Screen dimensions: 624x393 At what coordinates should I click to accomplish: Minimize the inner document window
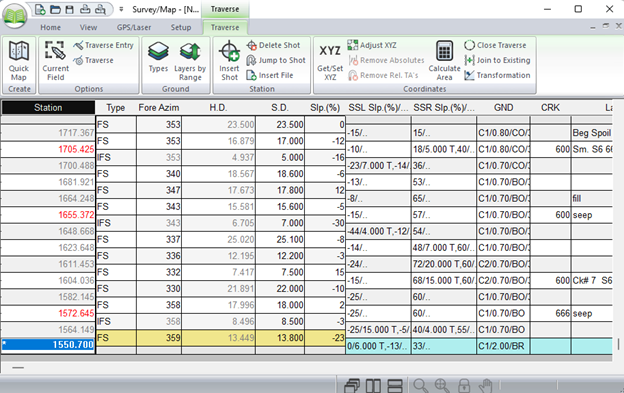[x=593, y=27]
